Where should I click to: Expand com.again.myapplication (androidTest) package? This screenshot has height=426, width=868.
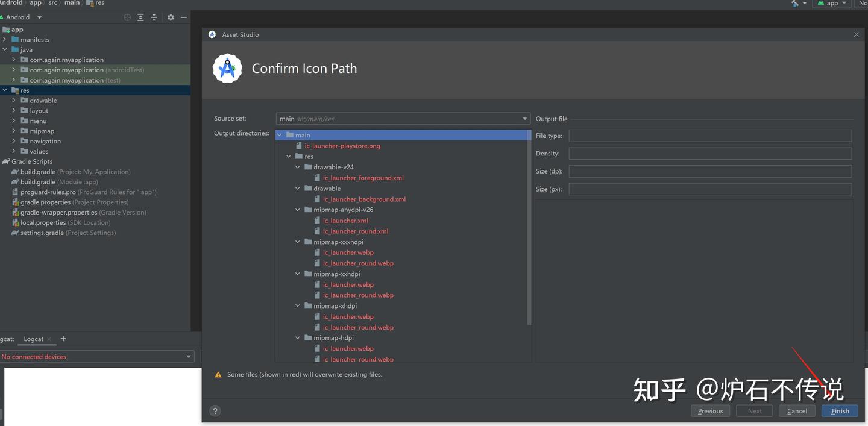14,70
